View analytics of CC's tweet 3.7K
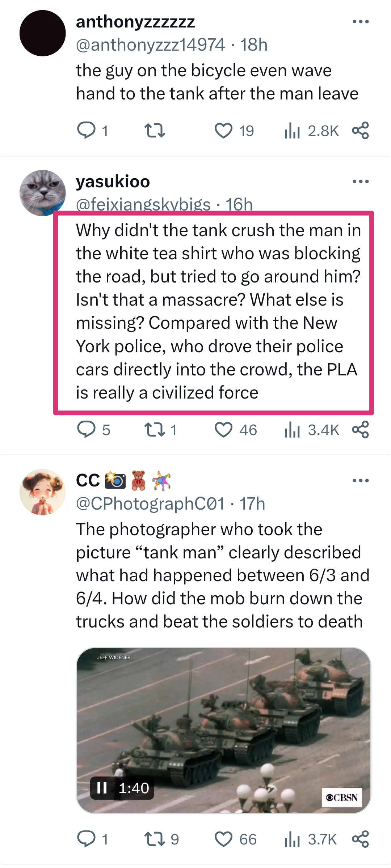 coord(311,839)
